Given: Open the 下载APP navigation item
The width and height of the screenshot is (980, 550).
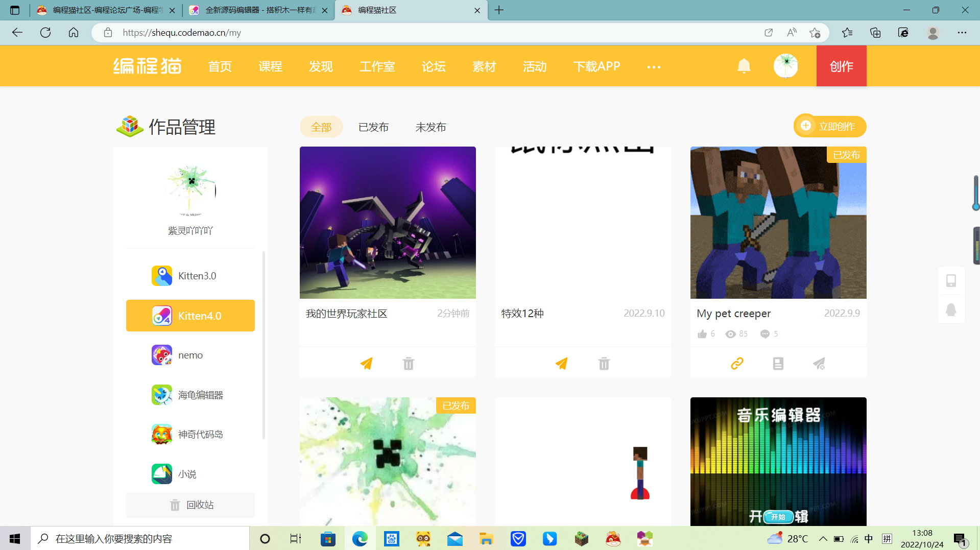Looking at the screenshot, I should 596,66.
